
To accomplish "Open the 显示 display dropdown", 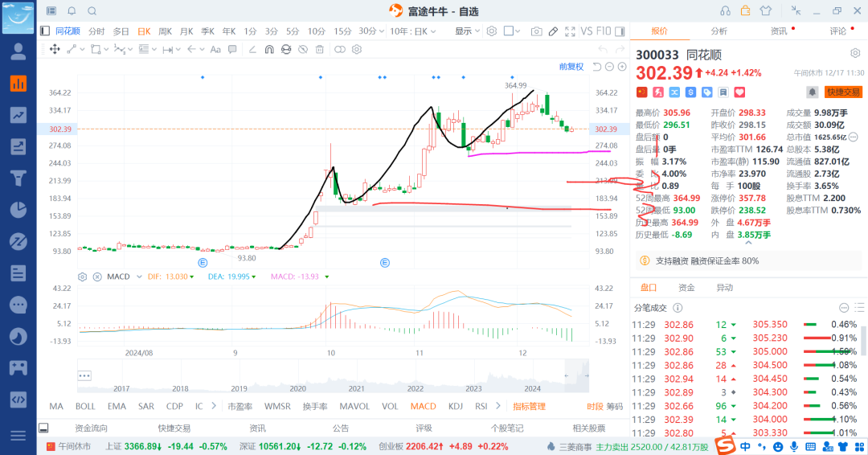I will click(x=467, y=31).
